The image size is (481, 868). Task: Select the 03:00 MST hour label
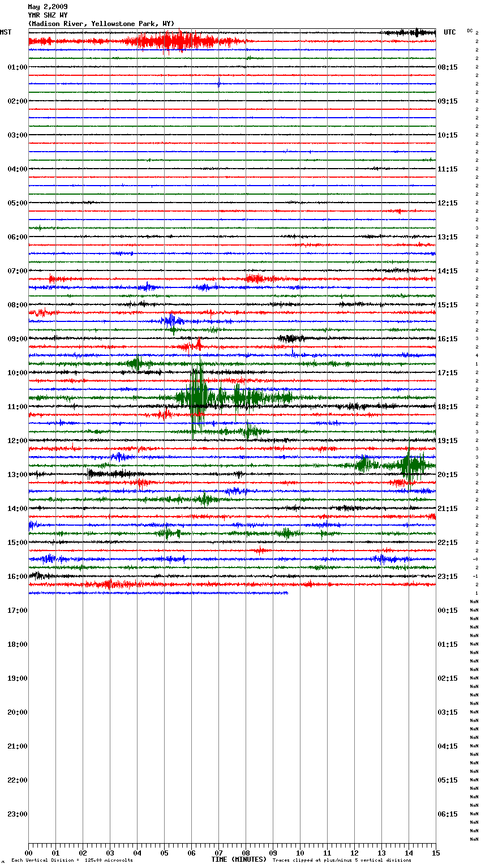click(18, 135)
